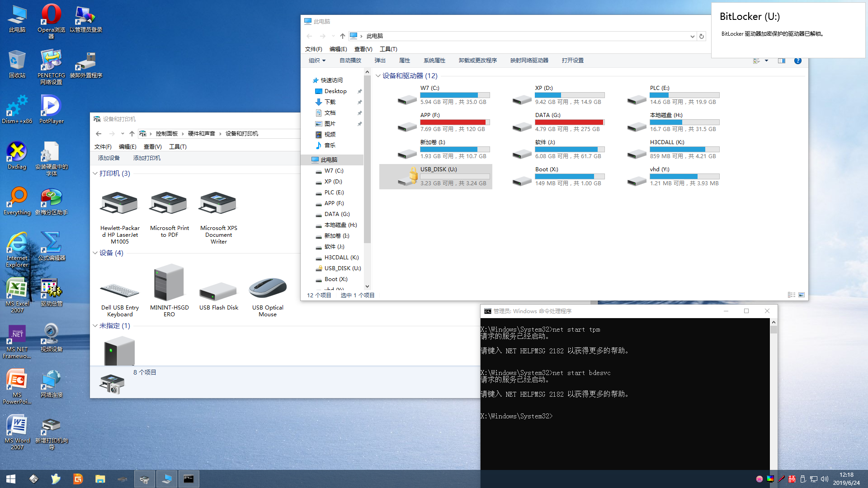Screen dimensions: 868x488
Task: Open PENETCFG network settings icon
Action: coord(51,67)
